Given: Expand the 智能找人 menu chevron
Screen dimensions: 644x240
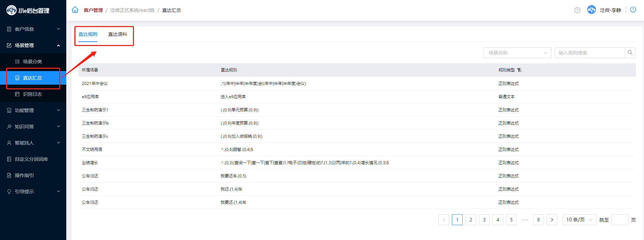Looking at the screenshot, I should 59,143.
